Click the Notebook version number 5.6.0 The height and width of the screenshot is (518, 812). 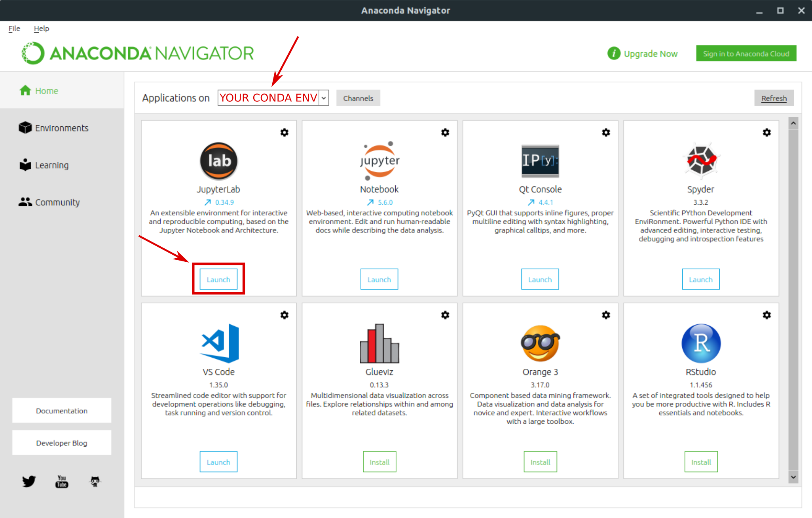point(385,202)
